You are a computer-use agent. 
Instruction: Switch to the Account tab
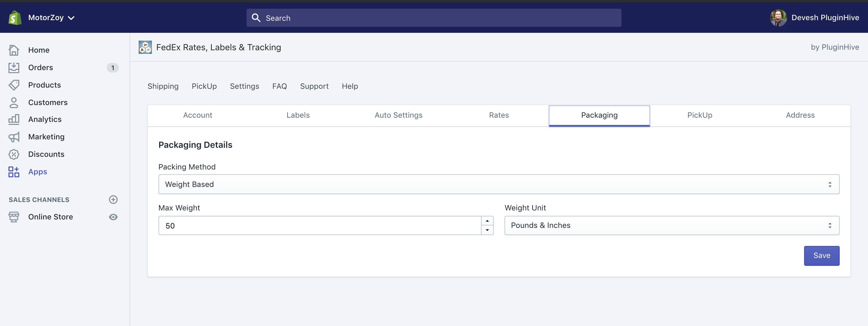[x=198, y=115]
